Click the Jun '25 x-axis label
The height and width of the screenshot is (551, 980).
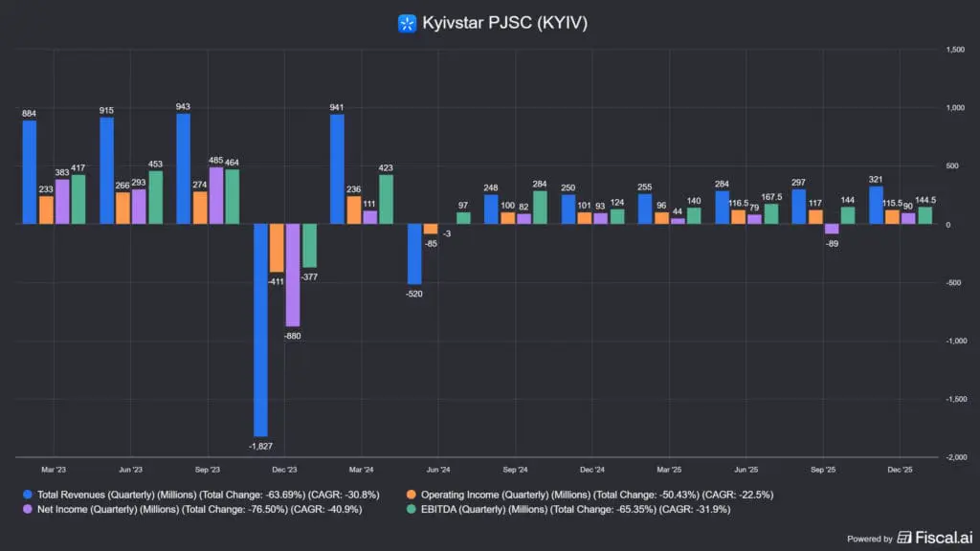tap(746, 470)
